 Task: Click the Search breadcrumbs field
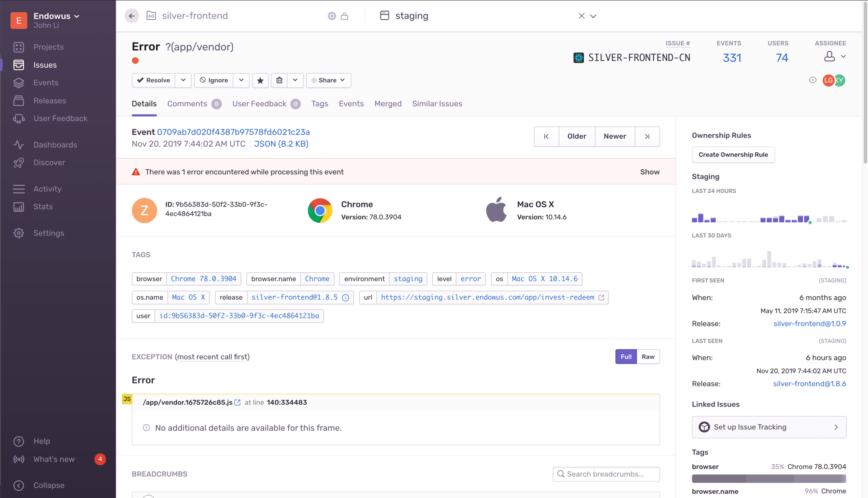pyautogui.click(x=606, y=474)
